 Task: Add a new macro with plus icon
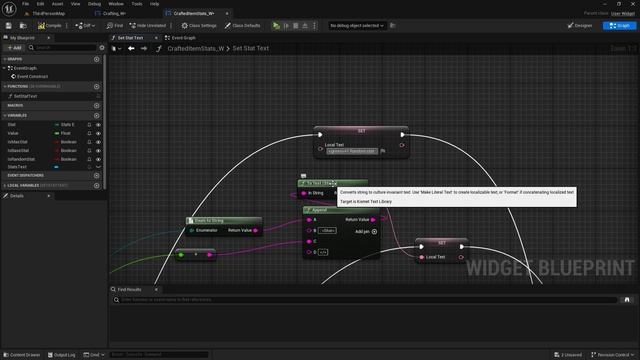(96, 105)
